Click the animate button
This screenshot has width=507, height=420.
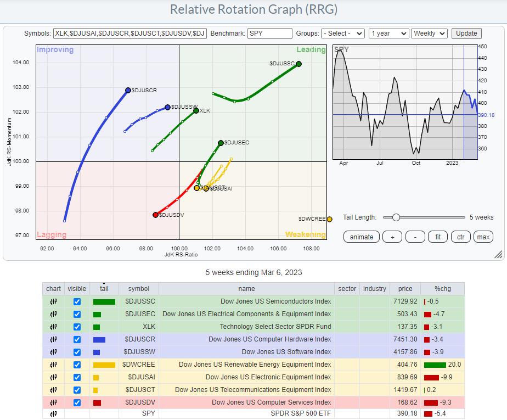(x=361, y=237)
